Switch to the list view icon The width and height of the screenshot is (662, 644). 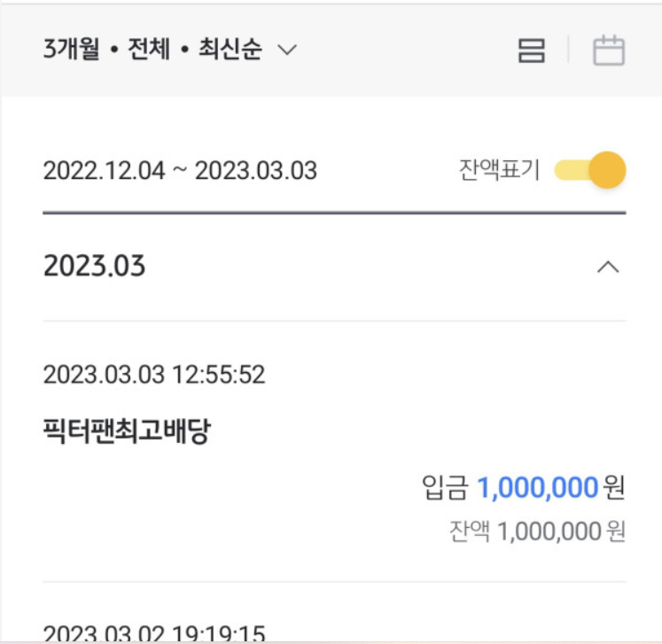[531, 50]
